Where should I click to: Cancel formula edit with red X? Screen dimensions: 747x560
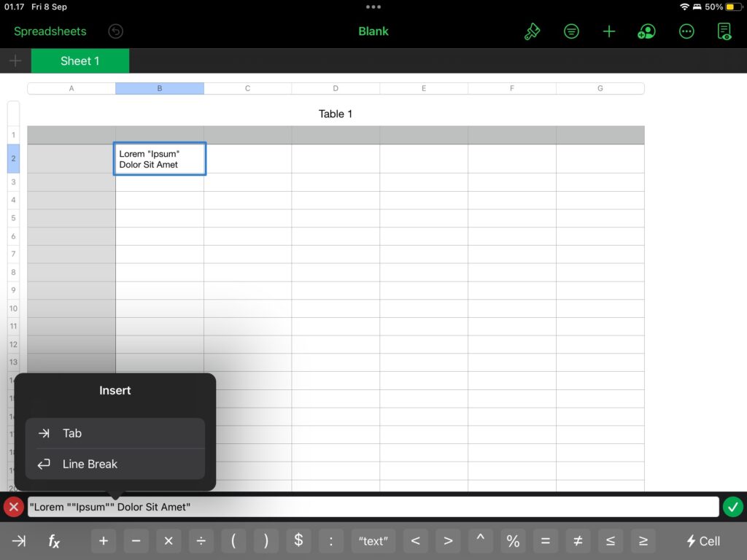pyautogui.click(x=13, y=507)
